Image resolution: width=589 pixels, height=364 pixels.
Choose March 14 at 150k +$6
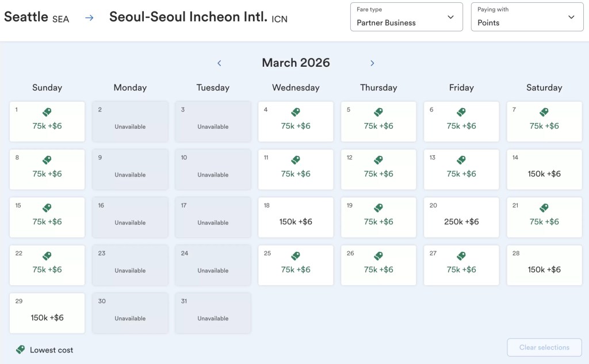(544, 170)
